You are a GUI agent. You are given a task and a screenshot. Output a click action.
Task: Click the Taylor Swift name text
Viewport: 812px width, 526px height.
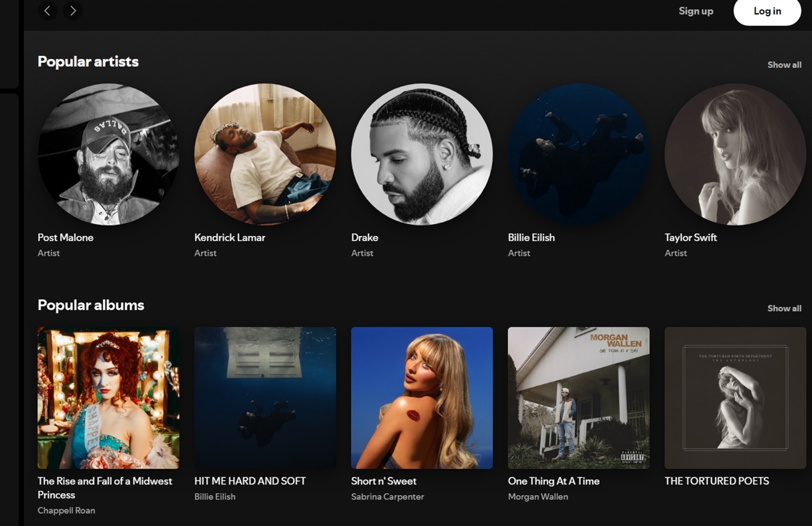pos(690,237)
